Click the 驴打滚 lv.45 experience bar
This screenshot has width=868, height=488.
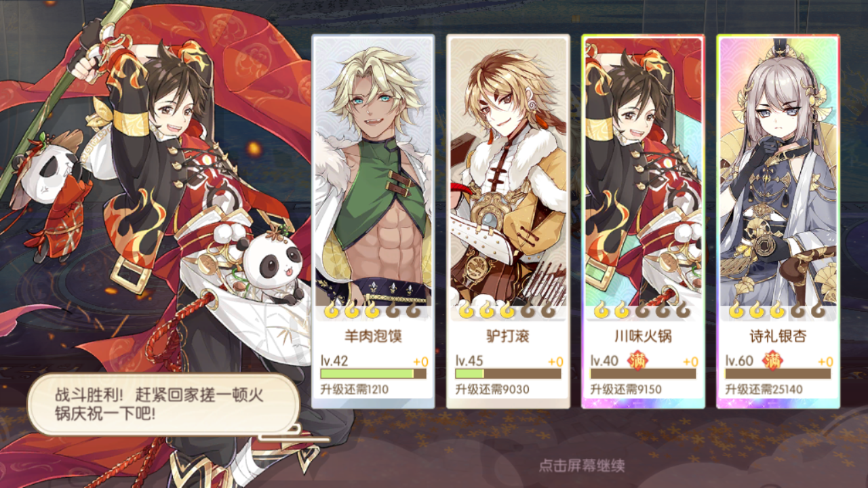(x=508, y=373)
